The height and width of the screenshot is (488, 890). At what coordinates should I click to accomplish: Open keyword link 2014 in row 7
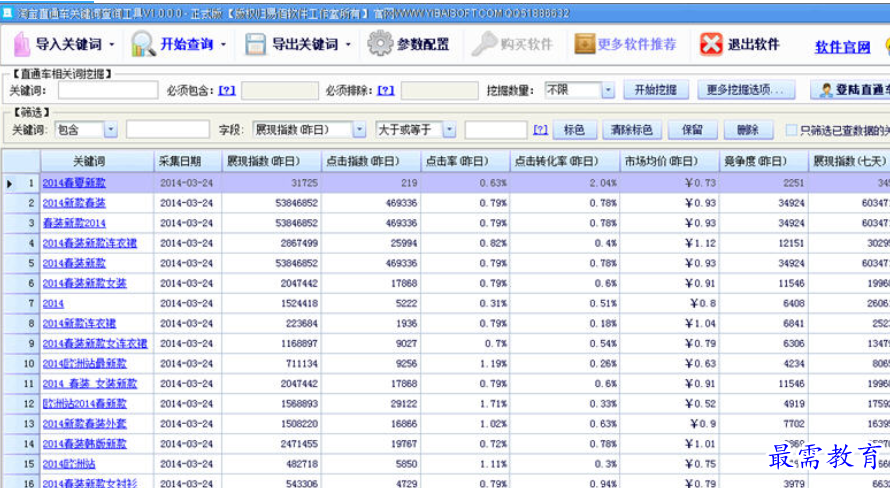click(x=53, y=304)
